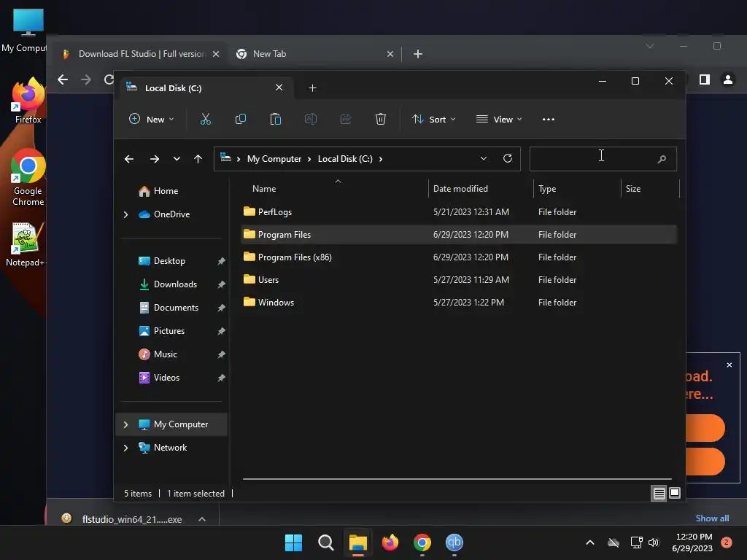Click Local Disk (C:) breadcrumb segment
The height and width of the screenshot is (560, 747).
tap(345, 159)
